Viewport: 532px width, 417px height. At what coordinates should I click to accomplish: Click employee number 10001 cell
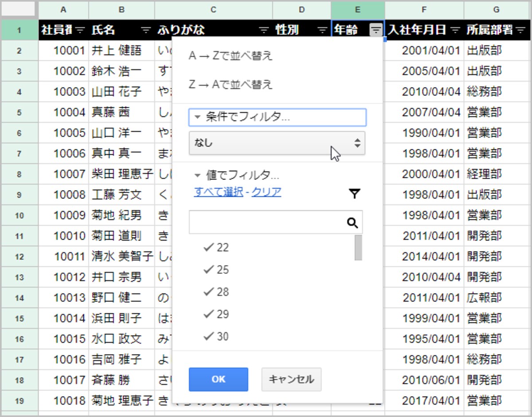(x=63, y=51)
